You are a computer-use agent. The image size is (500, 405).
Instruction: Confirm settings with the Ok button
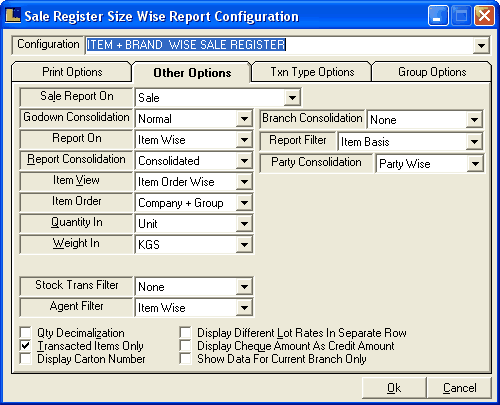pyautogui.click(x=394, y=388)
